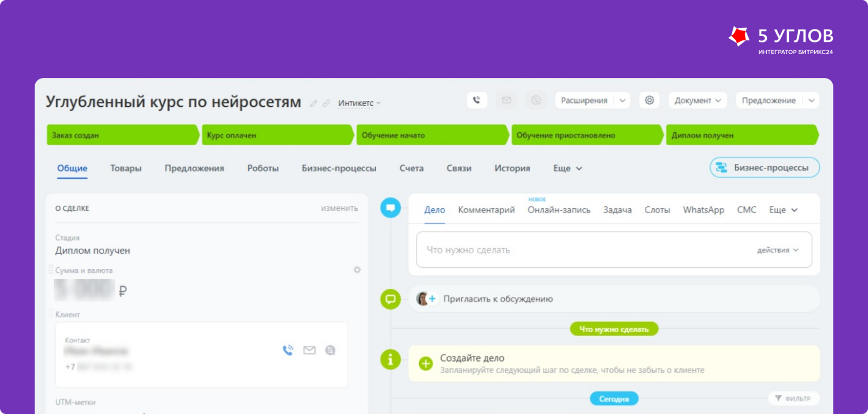Expand the Еще menu in activity tabs
The width and height of the screenshot is (868, 414).
[783, 210]
